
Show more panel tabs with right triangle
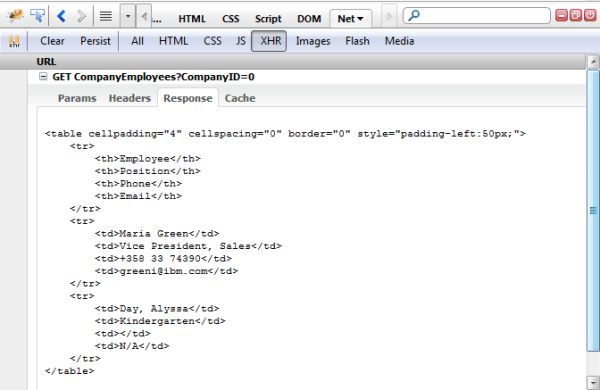point(390,16)
